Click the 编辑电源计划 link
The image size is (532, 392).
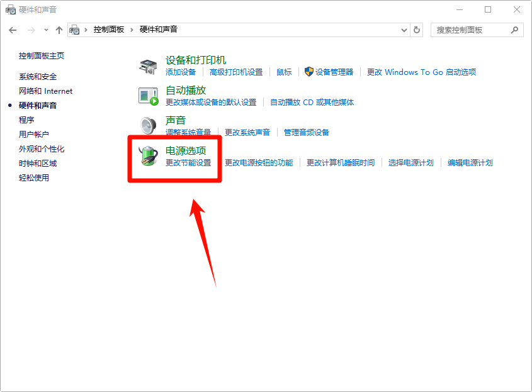(470, 162)
